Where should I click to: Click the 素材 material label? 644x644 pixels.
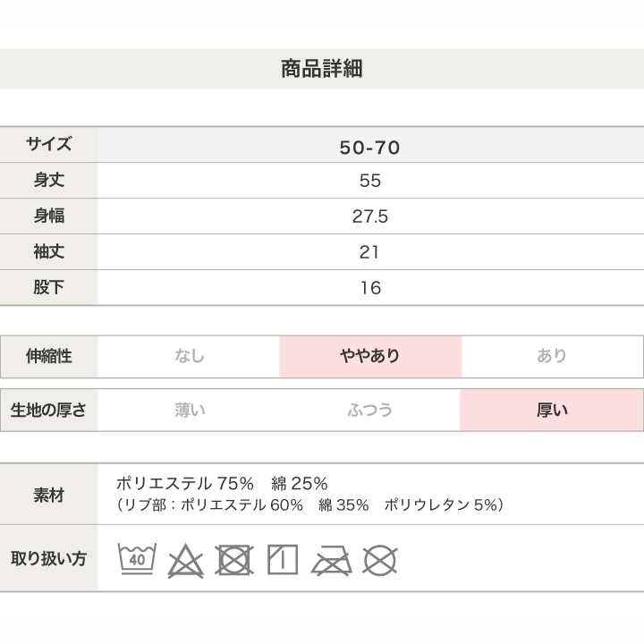(49, 495)
